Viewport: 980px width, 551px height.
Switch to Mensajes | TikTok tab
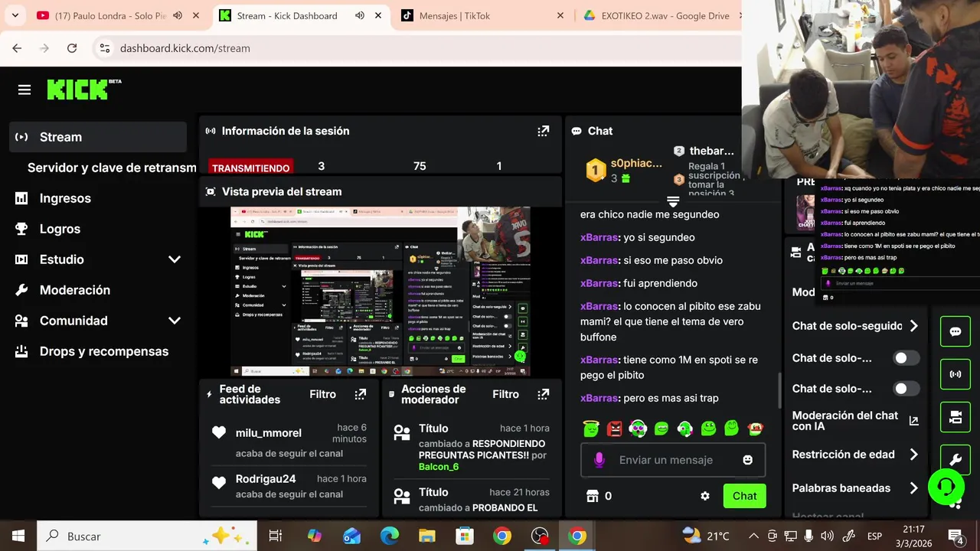tap(482, 15)
